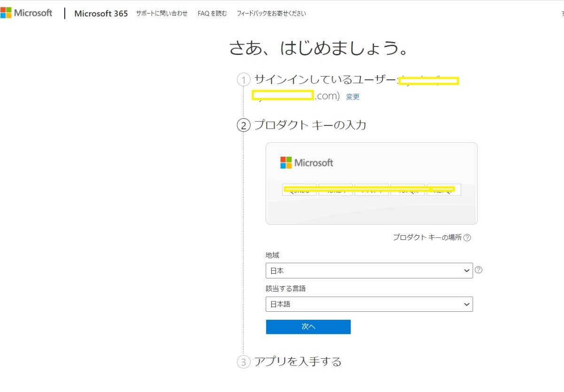
Task: Click プロダクト キーの場所 help link
Action: pyautogui.click(x=427, y=238)
